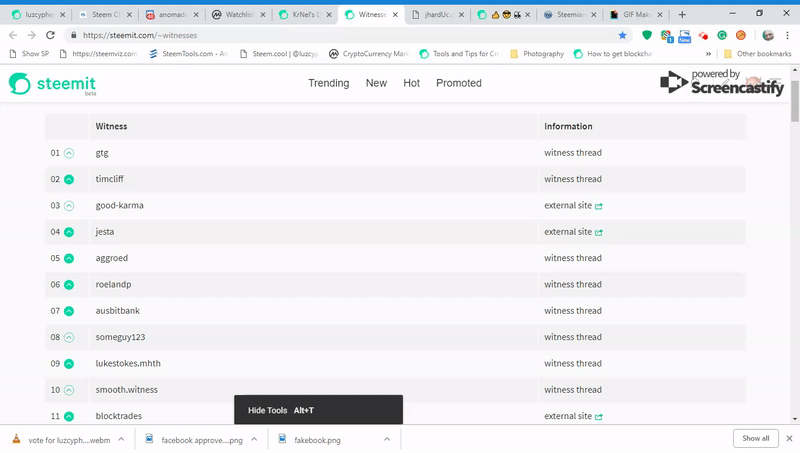Expand options for vote for luzcyph webm download
The image size is (800, 453).
[x=121, y=439]
